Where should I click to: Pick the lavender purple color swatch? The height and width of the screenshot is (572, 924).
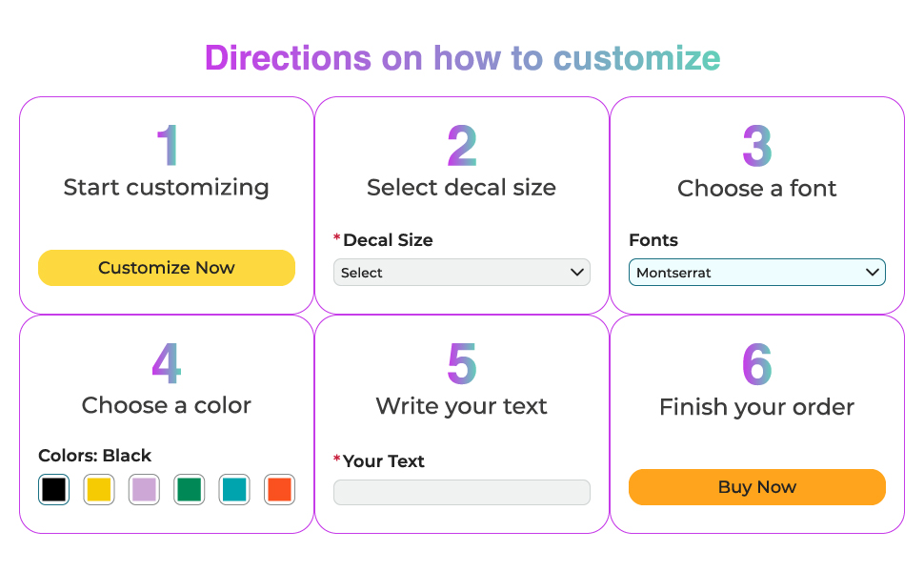pyautogui.click(x=144, y=490)
